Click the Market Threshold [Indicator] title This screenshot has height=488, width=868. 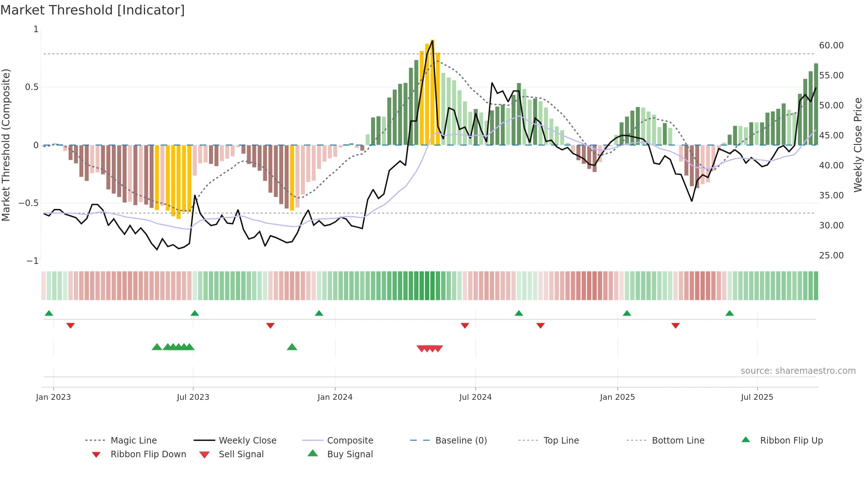[93, 10]
